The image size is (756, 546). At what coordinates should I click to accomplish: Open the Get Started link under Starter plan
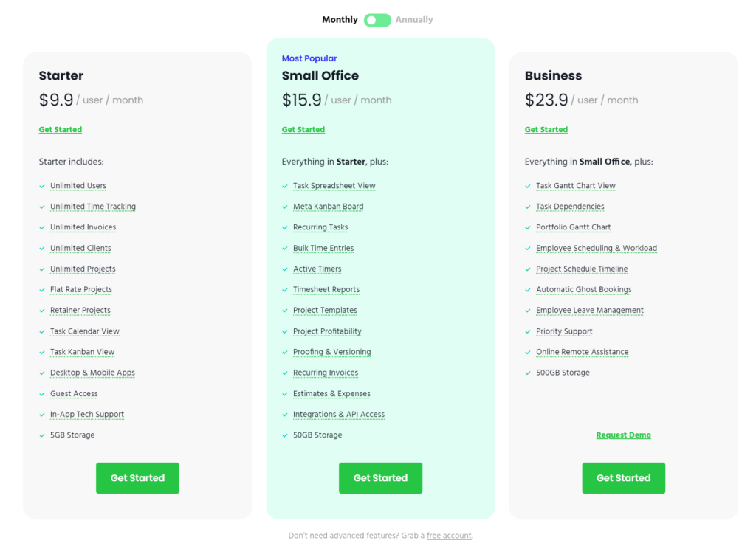click(x=60, y=129)
